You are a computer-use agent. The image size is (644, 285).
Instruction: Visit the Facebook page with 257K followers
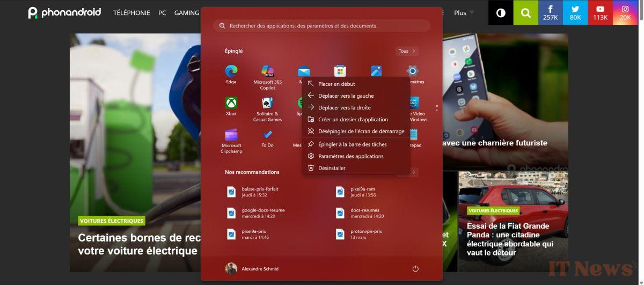(x=551, y=12)
